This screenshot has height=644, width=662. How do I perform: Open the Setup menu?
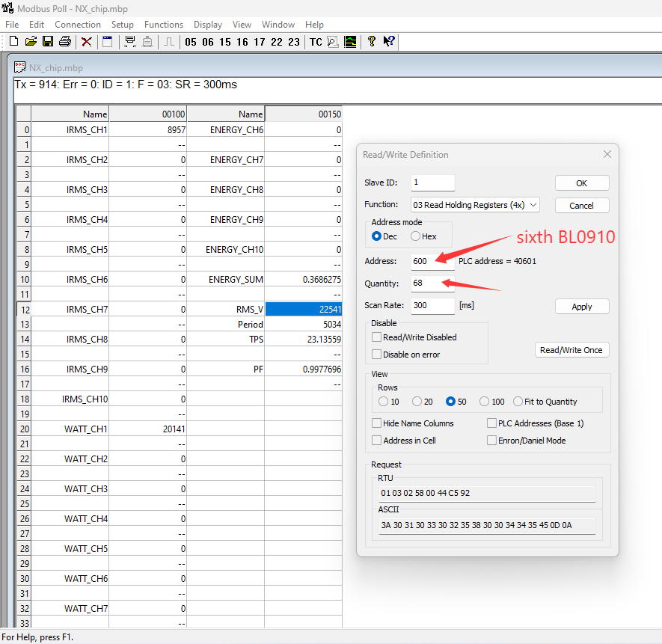(x=123, y=25)
